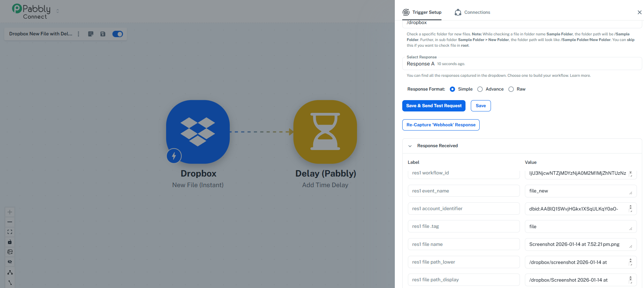Switch to the Trigger Setup tab
Viewport: 644px width, 288px height.
(422, 12)
